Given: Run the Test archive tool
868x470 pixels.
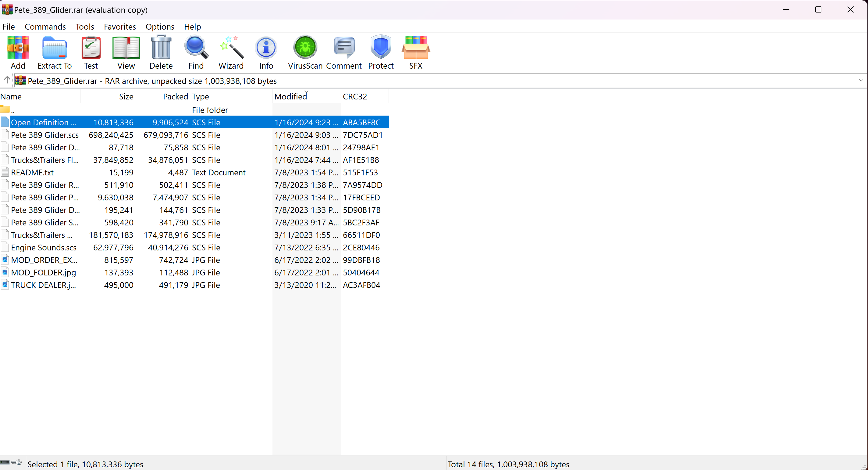Looking at the screenshot, I should [91, 52].
